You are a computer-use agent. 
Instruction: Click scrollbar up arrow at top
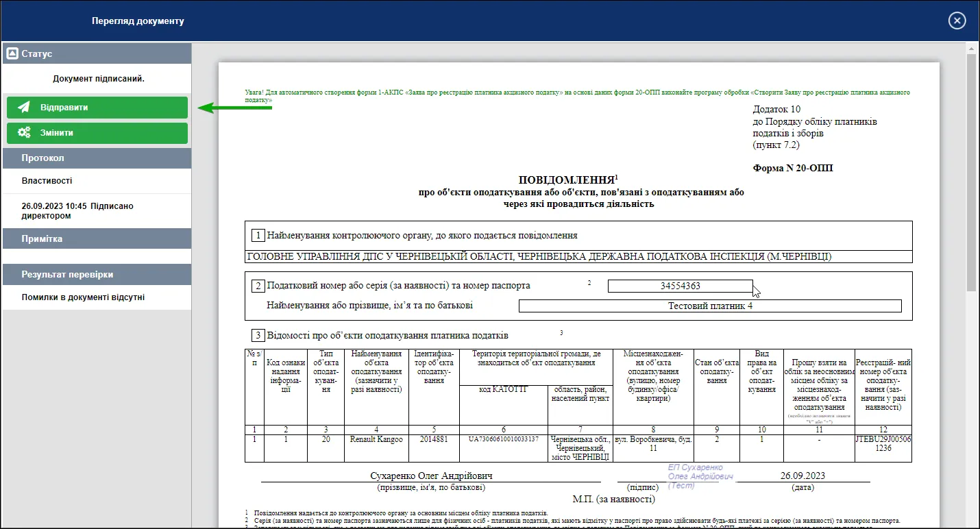[971, 48]
